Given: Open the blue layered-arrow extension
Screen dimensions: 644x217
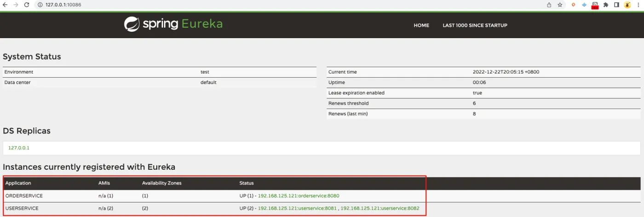Looking at the screenshot, I should pos(584,5).
